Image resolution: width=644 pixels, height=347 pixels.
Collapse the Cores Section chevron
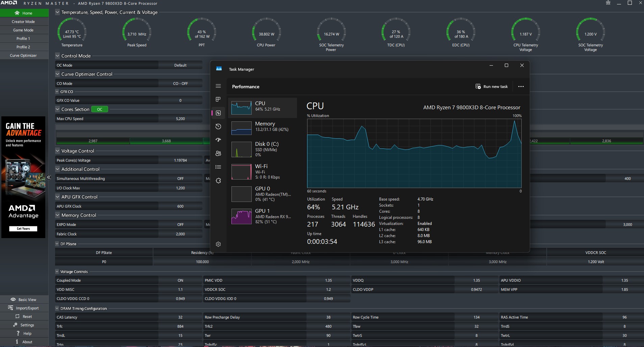click(57, 109)
